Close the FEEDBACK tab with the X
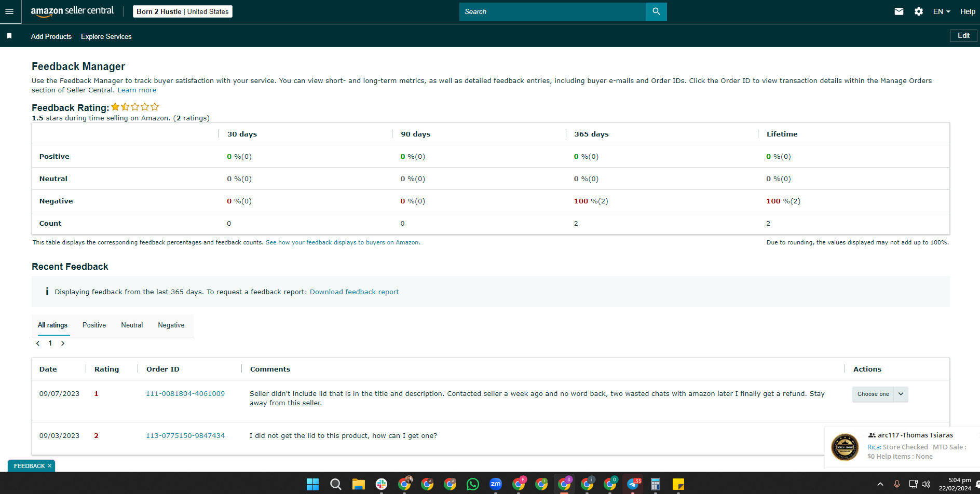 coord(49,466)
